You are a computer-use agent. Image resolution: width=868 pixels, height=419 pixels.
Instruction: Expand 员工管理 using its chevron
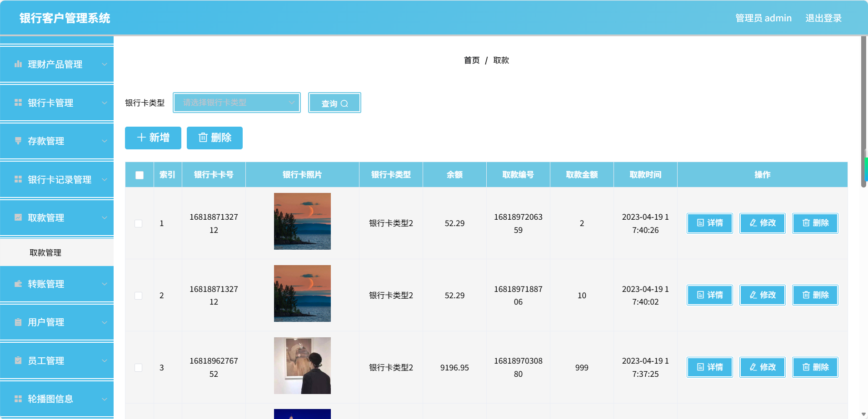pos(105,361)
